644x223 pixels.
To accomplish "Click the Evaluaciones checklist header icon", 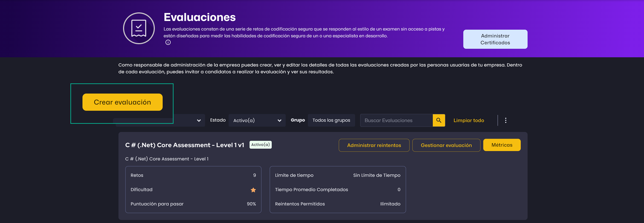I will coord(139,28).
